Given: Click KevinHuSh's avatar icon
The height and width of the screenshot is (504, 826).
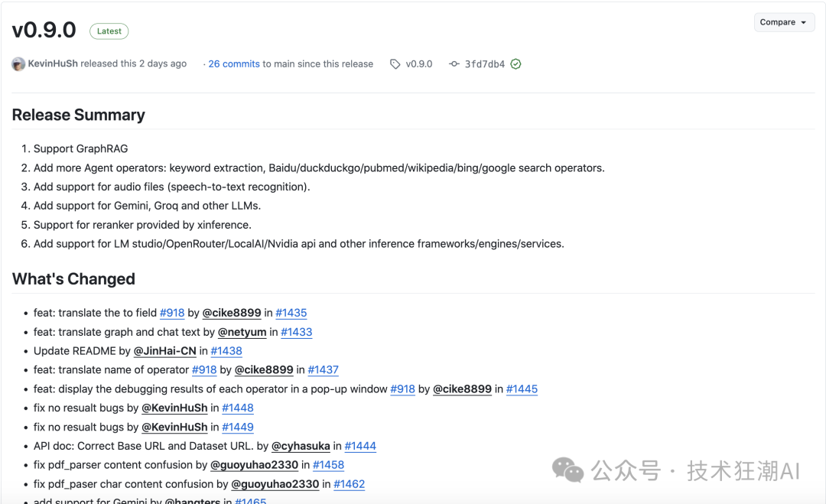Looking at the screenshot, I should [17, 63].
